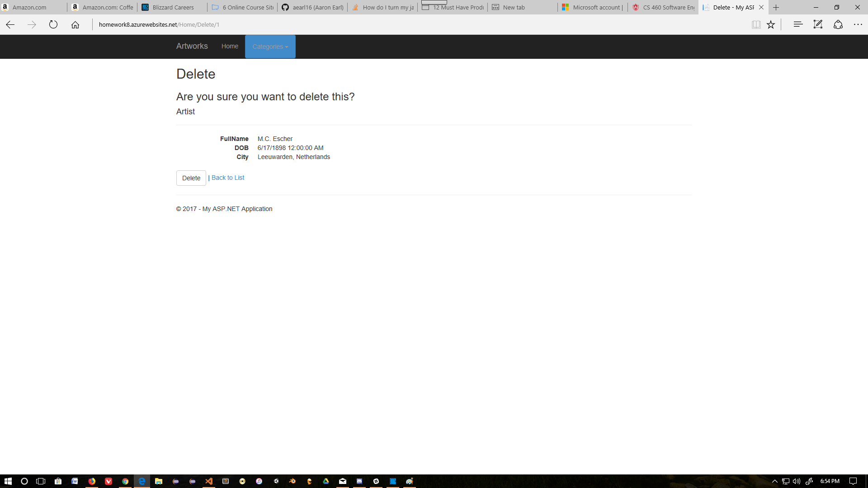
Task: Click the Artworks brand link
Action: (x=192, y=46)
